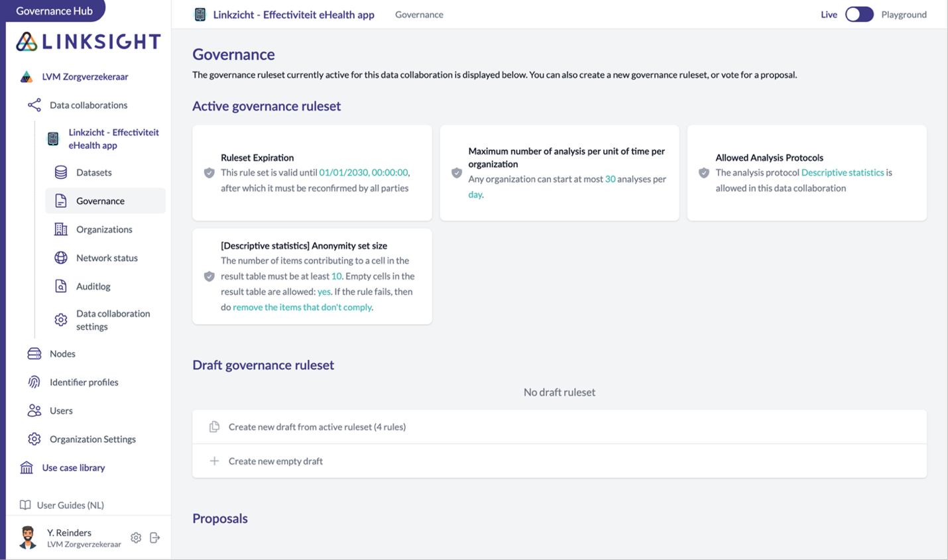Click the Auditlog document-search icon
Screen dimensions: 948x560
pyautogui.click(x=61, y=286)
